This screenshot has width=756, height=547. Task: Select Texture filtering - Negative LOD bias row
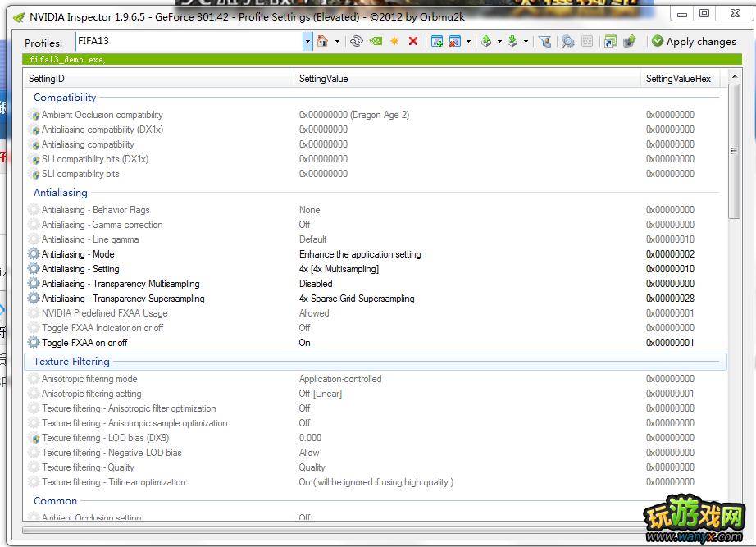[x=375, y=453]
